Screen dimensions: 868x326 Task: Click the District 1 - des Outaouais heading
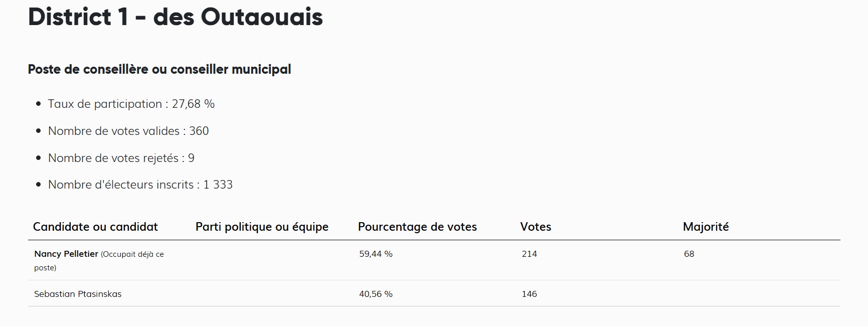[x=175, y=17]
